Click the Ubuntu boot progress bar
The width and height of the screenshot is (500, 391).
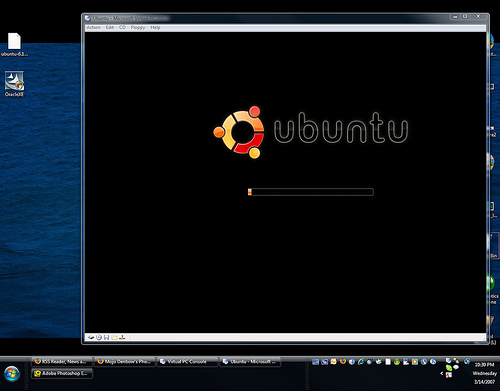(x=311, y=192)
